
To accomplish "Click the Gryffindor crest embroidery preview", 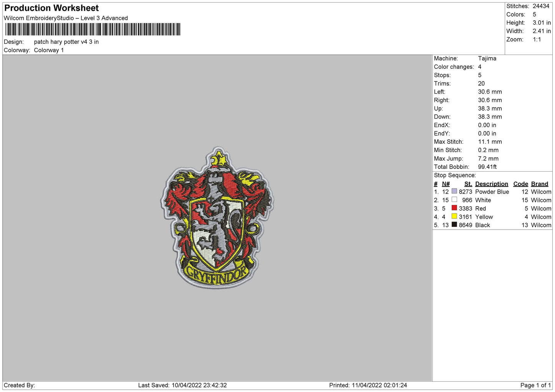I will point(217,218).
